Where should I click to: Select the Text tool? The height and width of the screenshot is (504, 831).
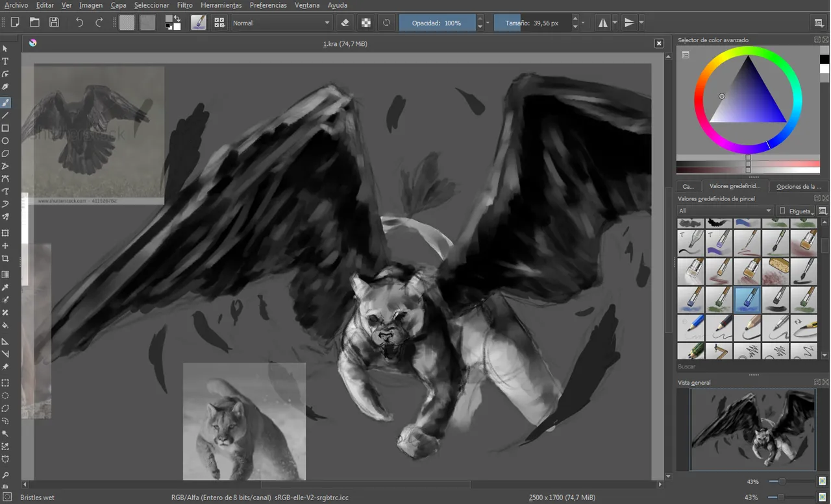pos(5,61)
